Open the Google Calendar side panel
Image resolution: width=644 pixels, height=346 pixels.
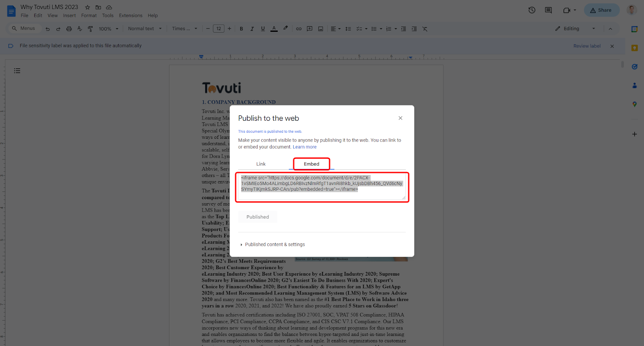(x=634, y=29)
